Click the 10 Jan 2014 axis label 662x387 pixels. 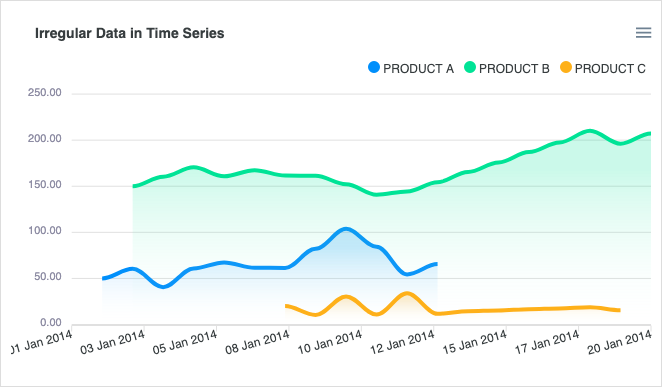point(330,342)
